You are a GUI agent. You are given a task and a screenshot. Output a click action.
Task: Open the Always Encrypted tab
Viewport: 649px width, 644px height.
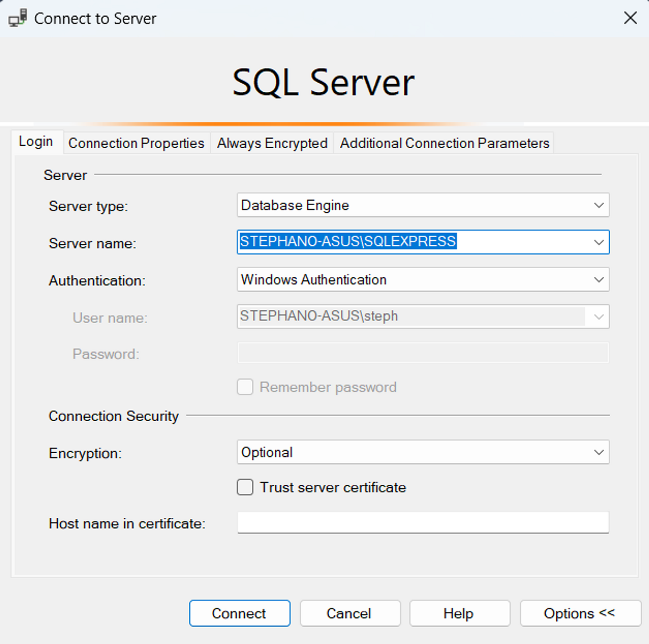click(271, 142)
